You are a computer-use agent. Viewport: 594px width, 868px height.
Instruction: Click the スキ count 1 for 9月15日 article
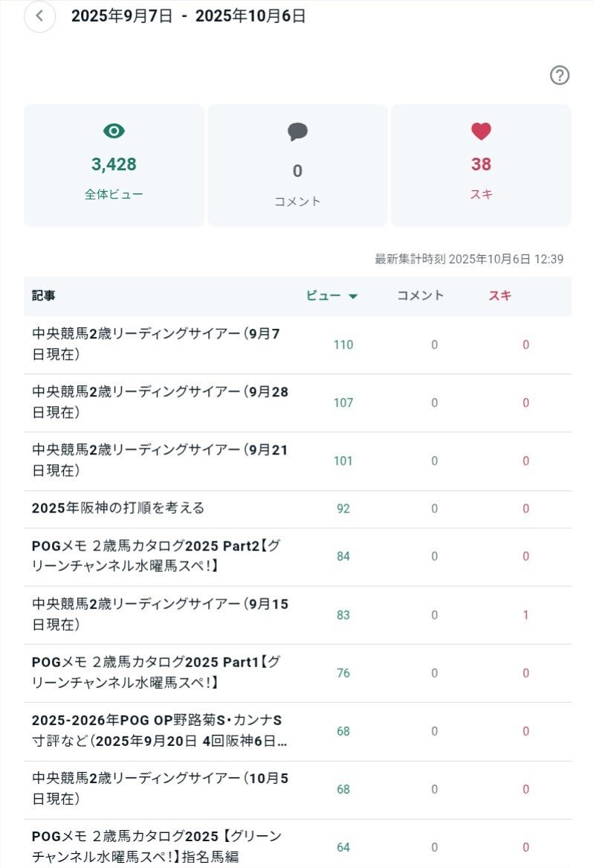tap(526, 615)
